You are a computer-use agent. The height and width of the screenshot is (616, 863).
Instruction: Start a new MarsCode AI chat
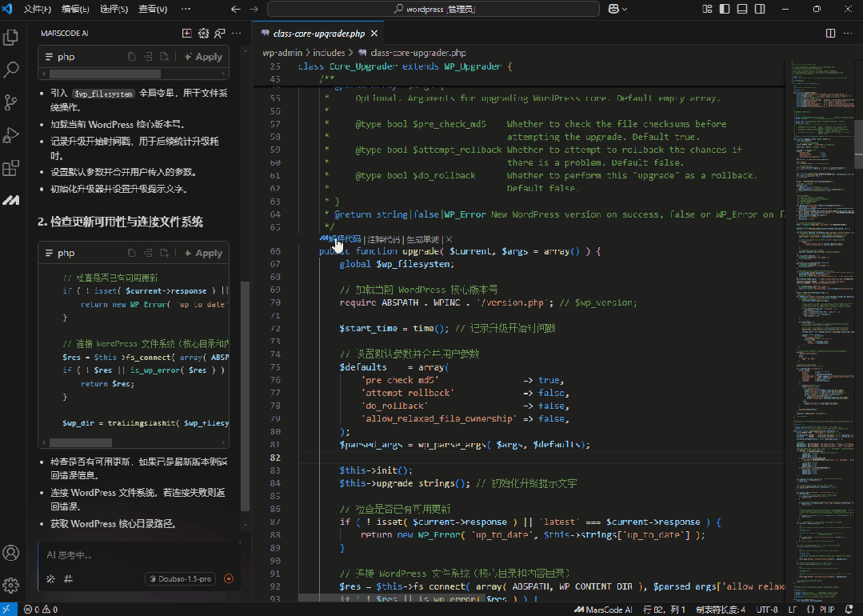pos(187,34)
